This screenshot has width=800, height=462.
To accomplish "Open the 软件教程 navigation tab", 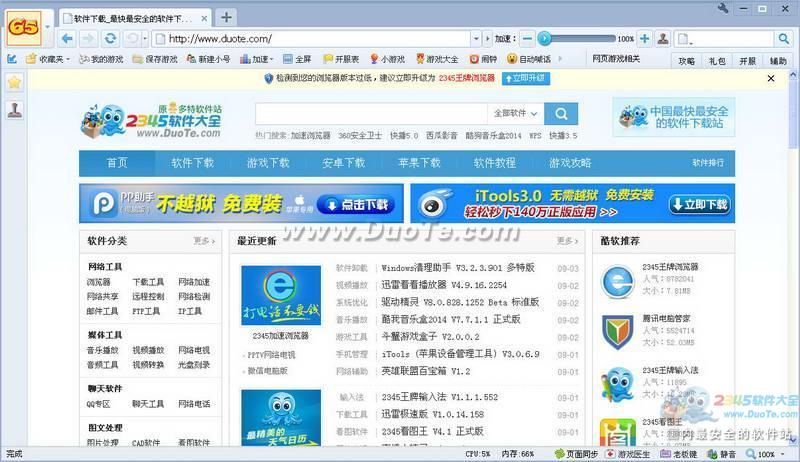I will tap(494, 163).
